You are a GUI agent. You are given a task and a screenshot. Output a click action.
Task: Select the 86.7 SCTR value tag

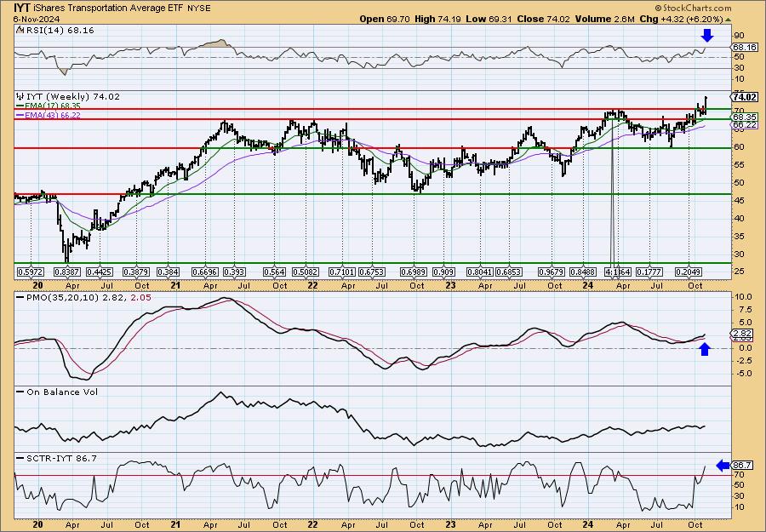(x=743, y=465)
